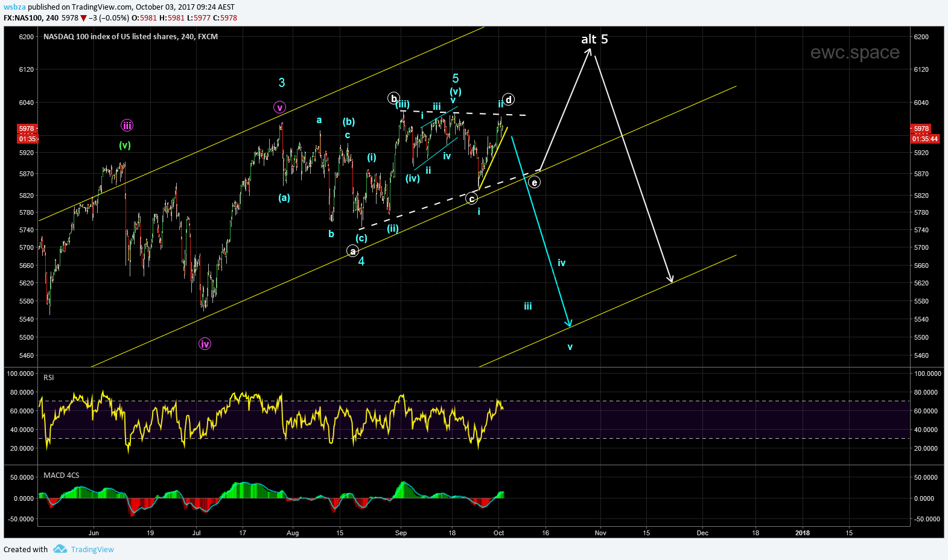This screenshot has height=560, width=948.
Task: Click the 'alt 5' projection label
Action: 594,39
